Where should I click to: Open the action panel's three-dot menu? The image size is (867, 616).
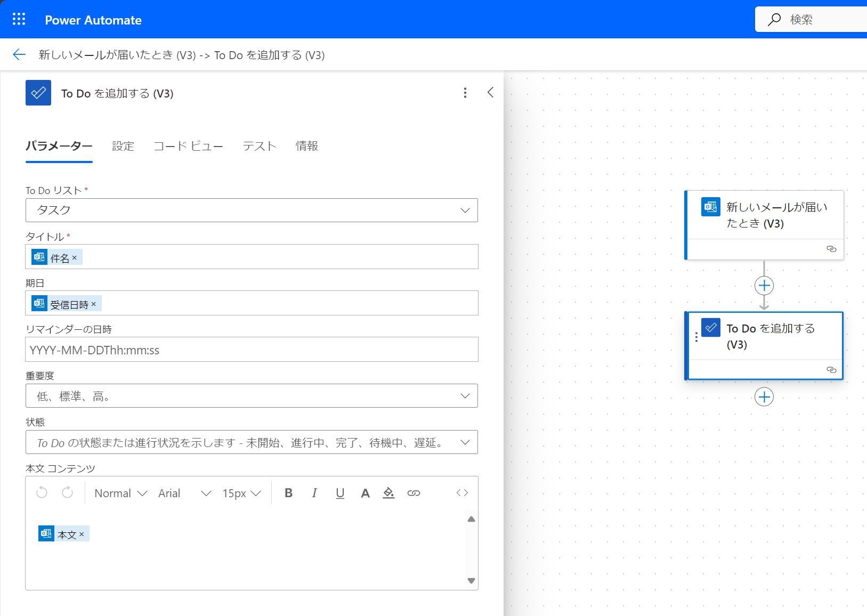coord(465,93)
